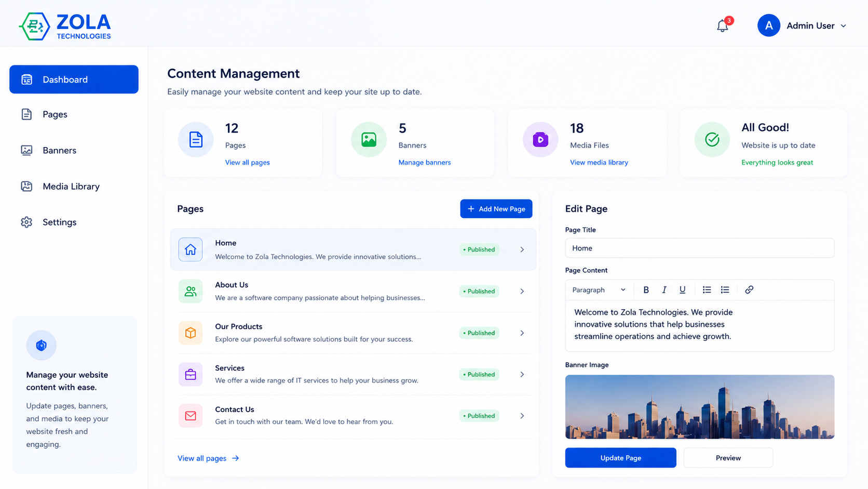Expand the Services row chevron
The height and width of the screenshot is (489, 868).
(x=522, y=374)
